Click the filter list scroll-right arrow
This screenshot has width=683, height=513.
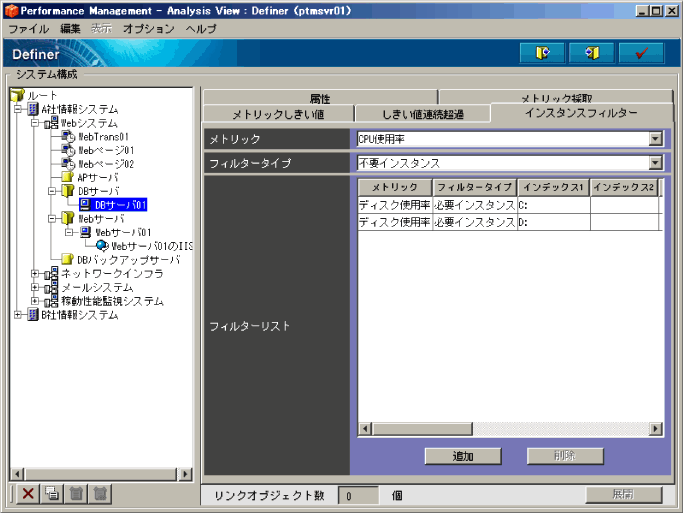(656, 429)
